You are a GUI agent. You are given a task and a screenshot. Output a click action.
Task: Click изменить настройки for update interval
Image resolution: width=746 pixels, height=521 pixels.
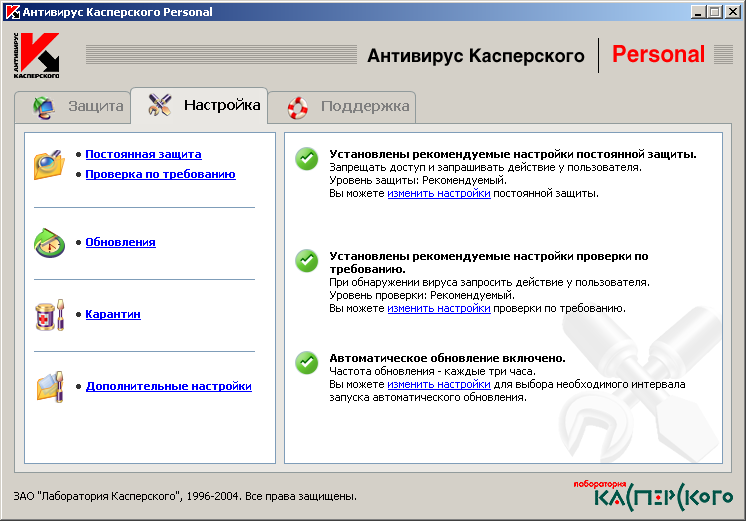(x=439, y=384)
